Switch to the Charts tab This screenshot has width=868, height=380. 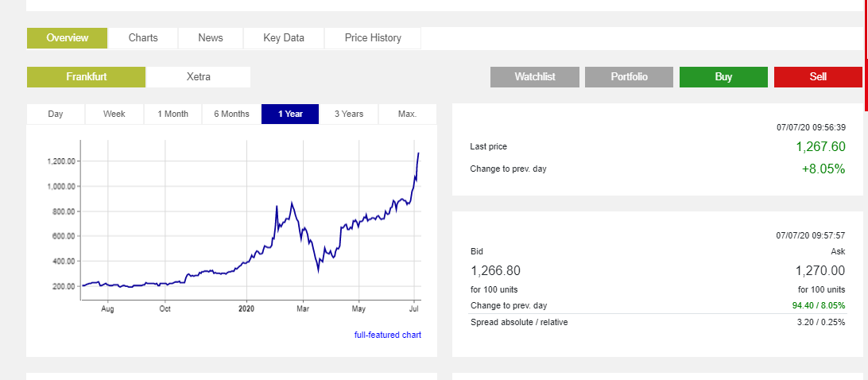[143, 38]
